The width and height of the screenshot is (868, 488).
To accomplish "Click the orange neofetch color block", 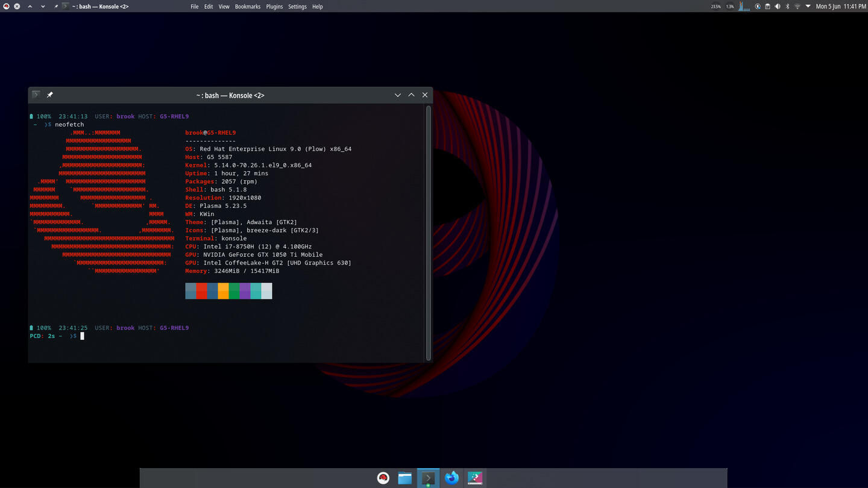I will point(223,291).
